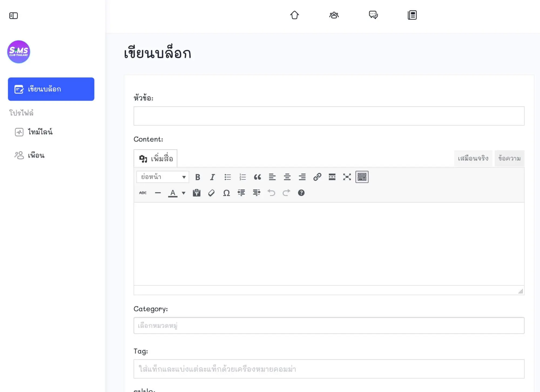Insert a horizontal line
Viewport: 540px width, 392px height.
coord(158,193)
